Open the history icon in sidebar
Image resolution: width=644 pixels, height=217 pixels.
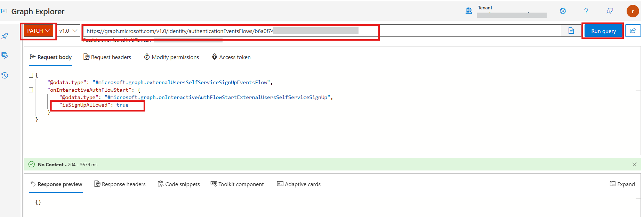(x=5, y=75)
